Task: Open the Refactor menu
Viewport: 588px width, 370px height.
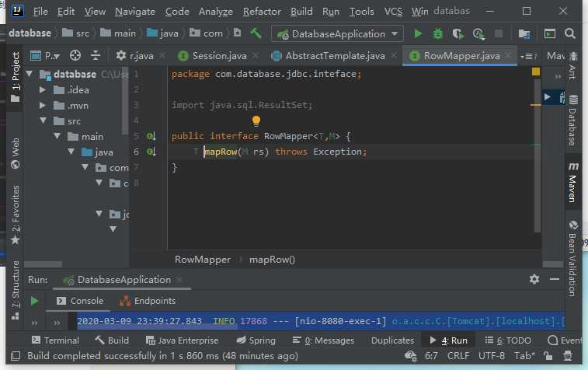Action: pyautogui.click(x=262, y=12)
